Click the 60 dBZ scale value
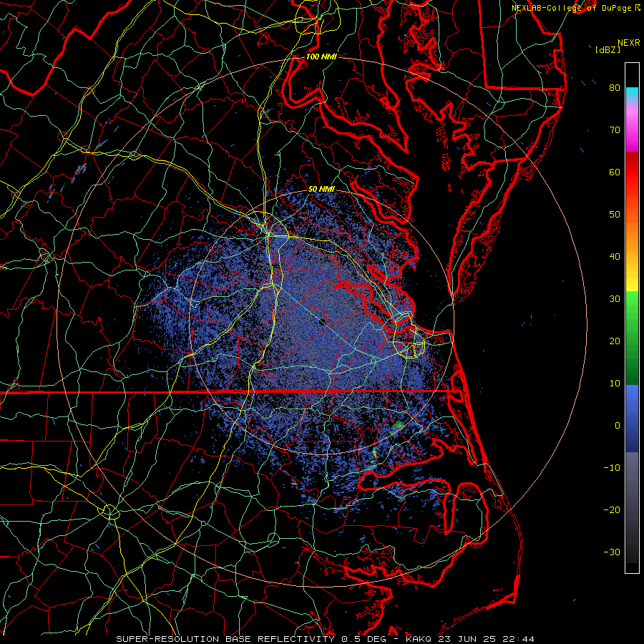 pyautogui.click(x=615, y=172)
